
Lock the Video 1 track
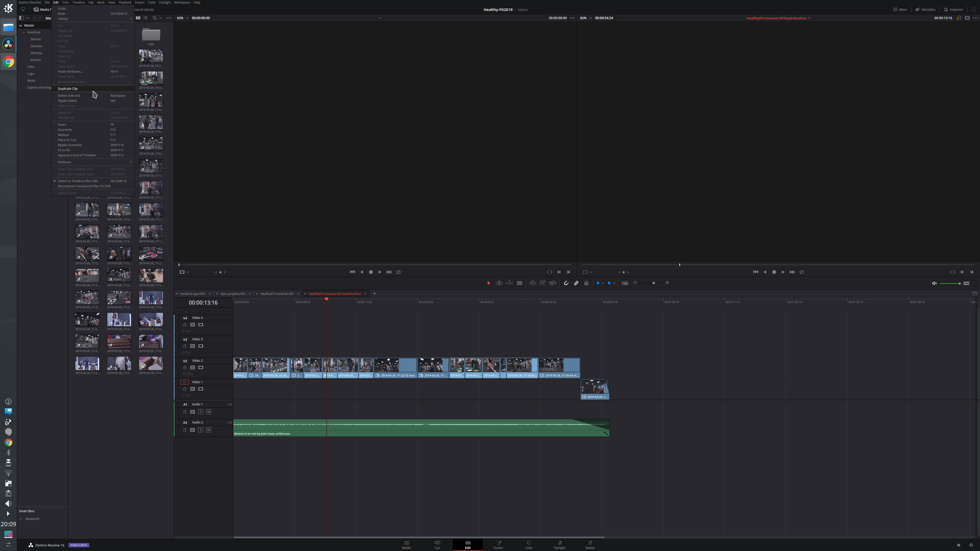185,389
